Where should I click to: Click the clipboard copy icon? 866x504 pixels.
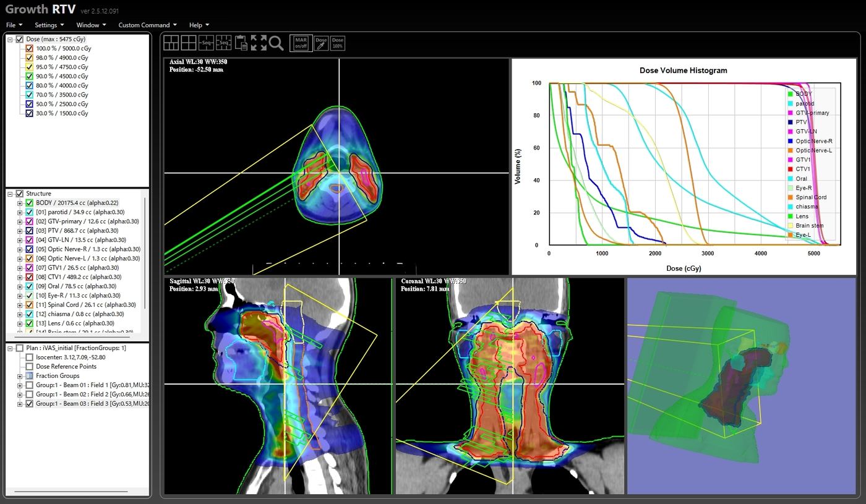[x=241, y=43]
